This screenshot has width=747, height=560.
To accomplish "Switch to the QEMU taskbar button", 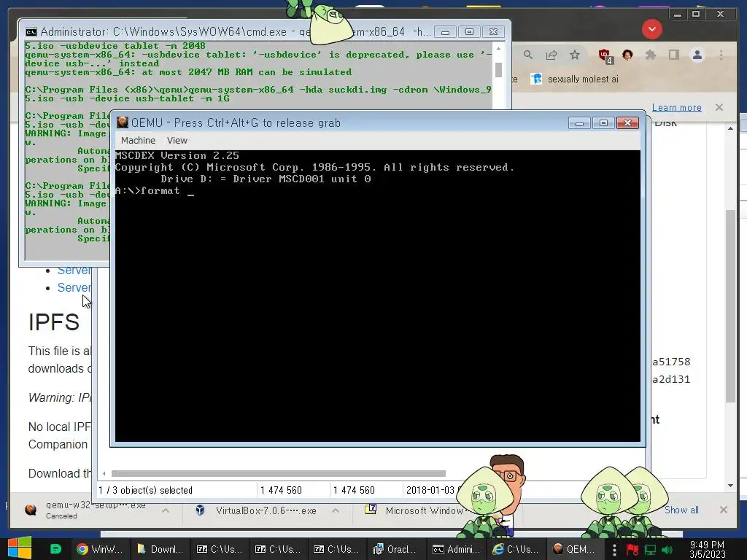I will [x=574, y=549].
